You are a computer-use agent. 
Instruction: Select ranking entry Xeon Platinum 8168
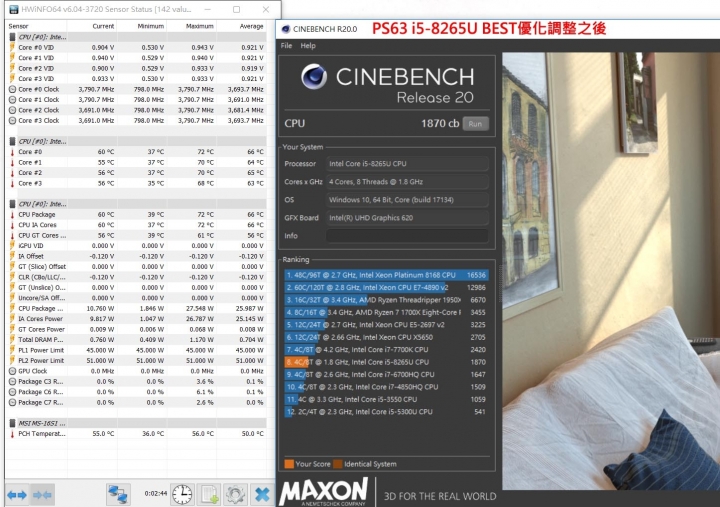[x=386, y=275]
